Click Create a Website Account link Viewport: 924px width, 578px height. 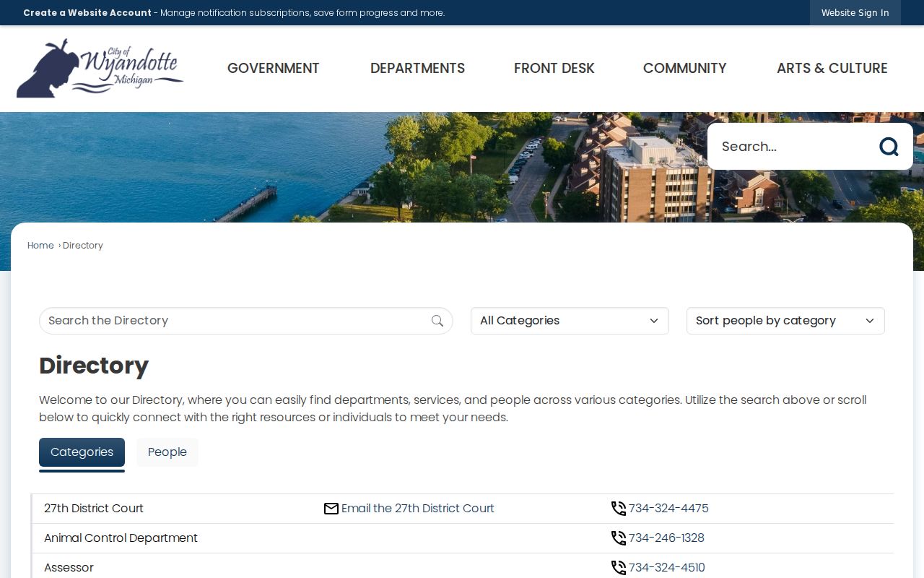(87, 12)
